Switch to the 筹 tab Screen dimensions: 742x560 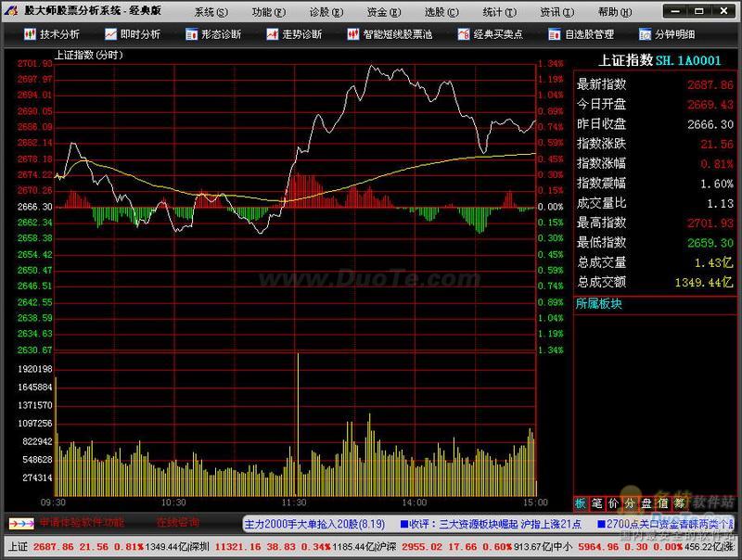tap(680, 503)
